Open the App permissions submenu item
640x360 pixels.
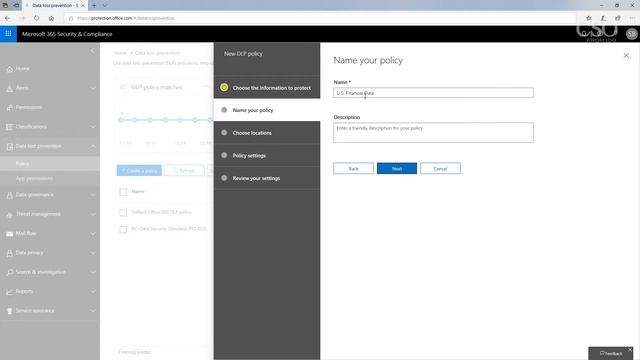tap(50, 179)
